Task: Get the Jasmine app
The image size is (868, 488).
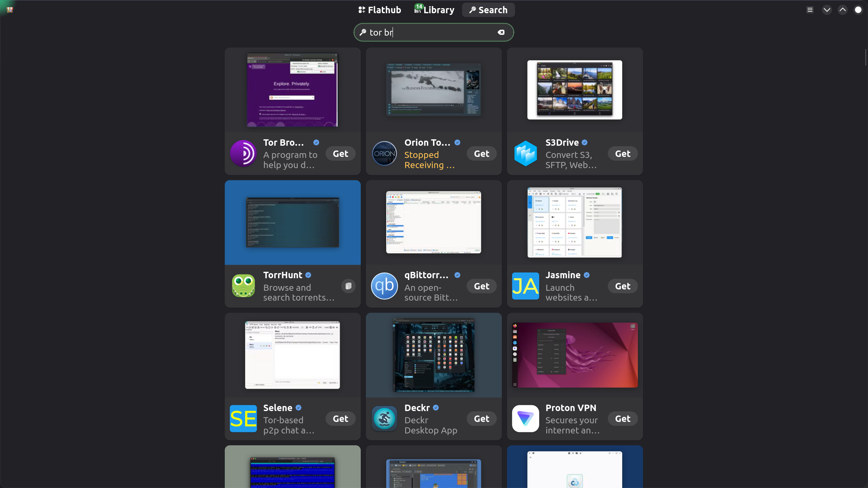Action: pos(623,286)
